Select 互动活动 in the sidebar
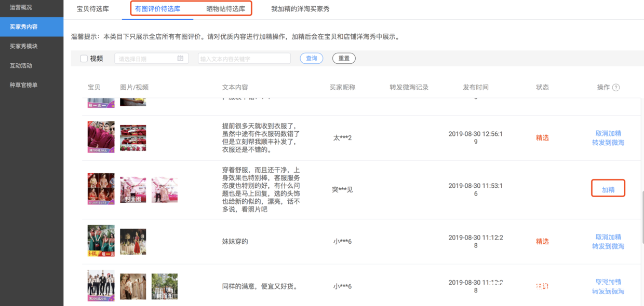The width and height of the screenshot is (644, 306). pyautogui.click(x=21, y=66)
